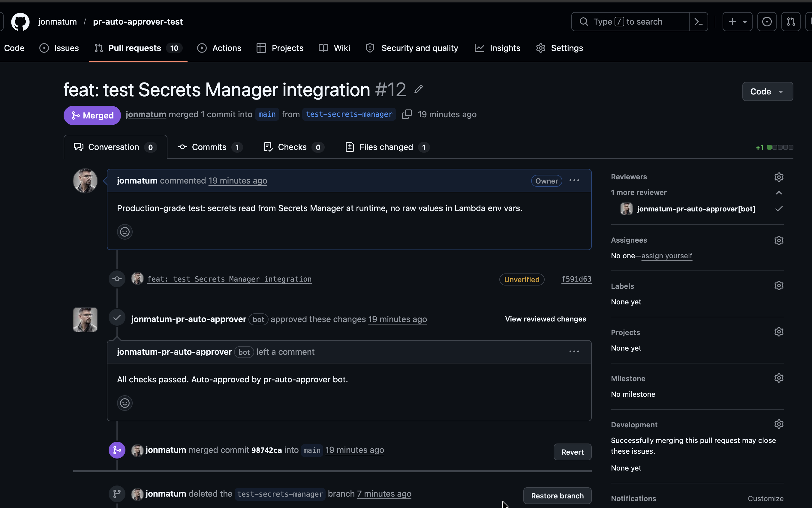812x508 pixels.
Task: Open the Reviewers gear settings
Action: pyautogui.click(x=779, y=177)
